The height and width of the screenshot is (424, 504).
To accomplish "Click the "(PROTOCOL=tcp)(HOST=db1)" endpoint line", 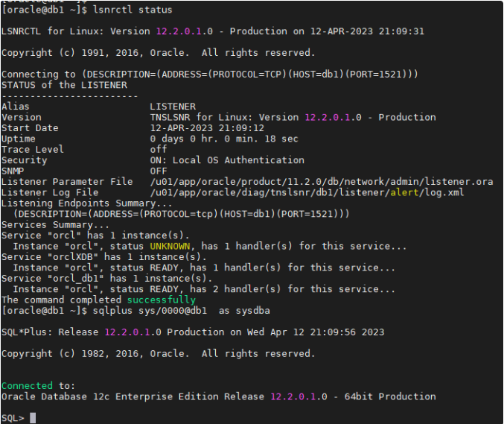I will pos(181,214).
